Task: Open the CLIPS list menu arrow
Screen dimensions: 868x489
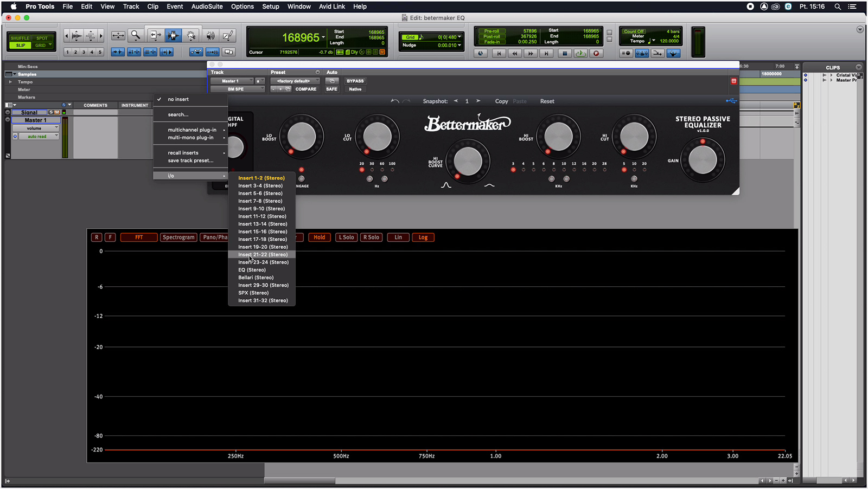Action: pos(858,67)
